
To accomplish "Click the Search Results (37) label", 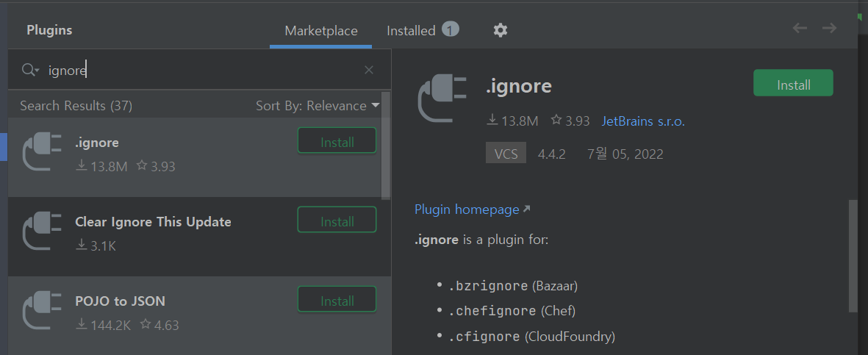I will click(76, 105).
